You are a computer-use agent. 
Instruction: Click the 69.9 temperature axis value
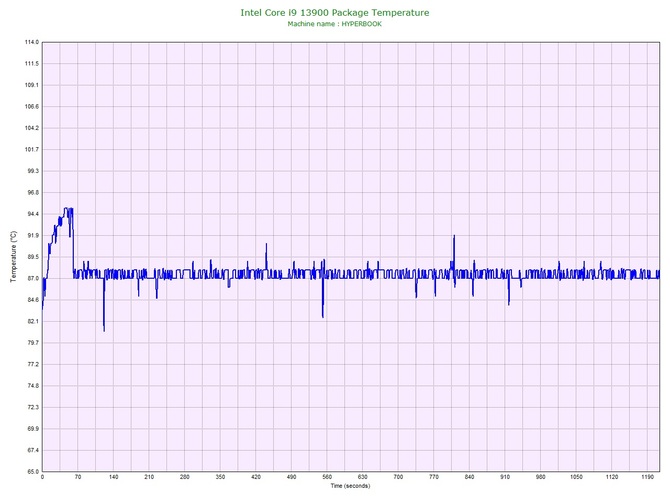pyautogui.click(x=32, y=429)
